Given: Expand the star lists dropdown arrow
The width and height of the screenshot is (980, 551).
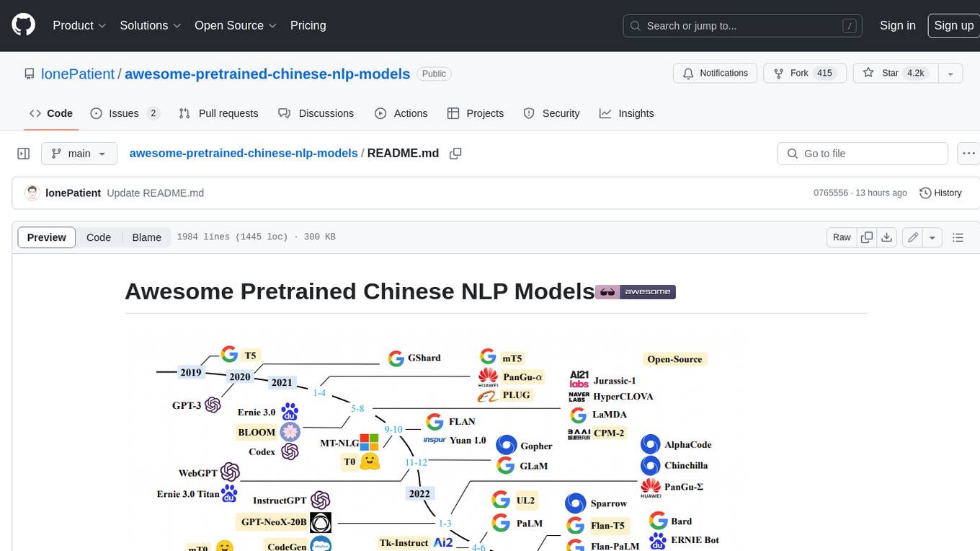Looking at the screenshot, I should [950, 74].
